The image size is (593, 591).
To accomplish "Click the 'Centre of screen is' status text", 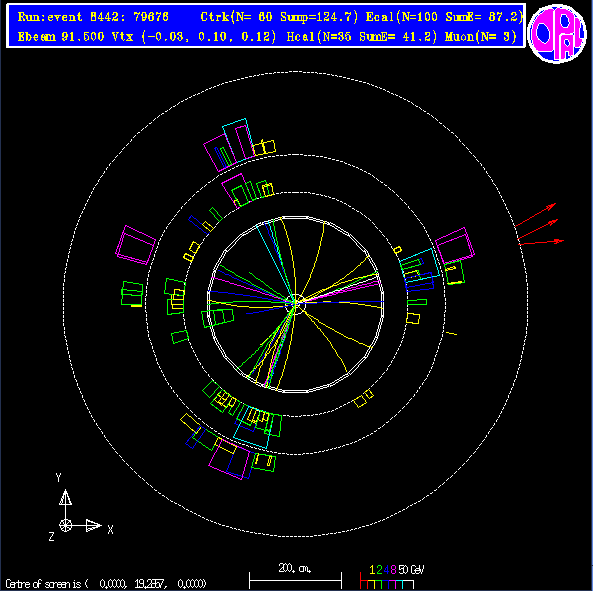I will pyautogui.click(x=47, y=584).
